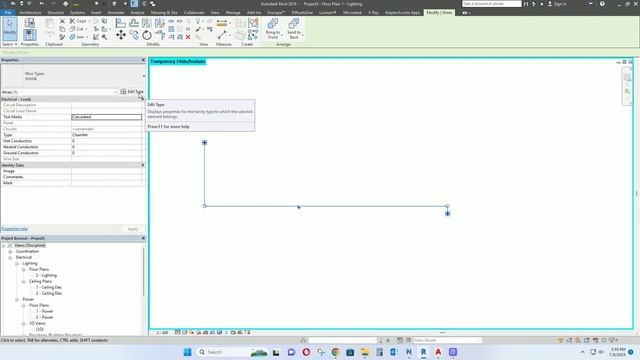Click the search box in title bar
Screen dimensions: 640x360
click(x=491, y=4)
